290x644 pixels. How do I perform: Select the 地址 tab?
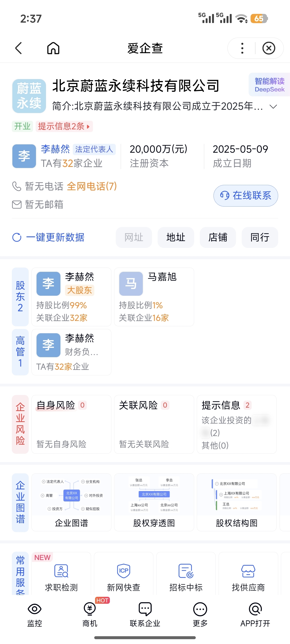176,237
